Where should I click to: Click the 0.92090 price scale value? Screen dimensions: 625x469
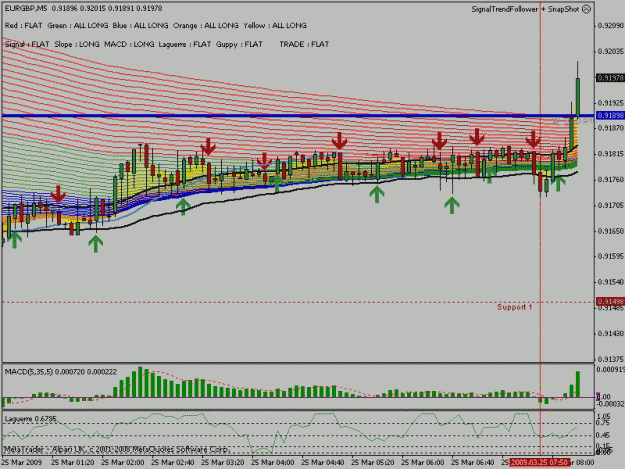tap(611, 26)
